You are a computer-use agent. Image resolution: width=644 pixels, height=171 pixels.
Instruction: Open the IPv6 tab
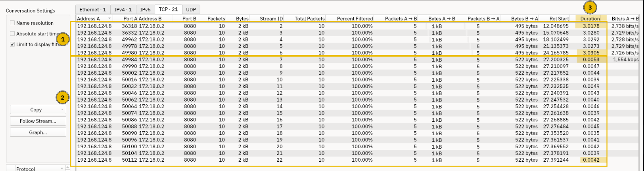[x=145, y=9]
